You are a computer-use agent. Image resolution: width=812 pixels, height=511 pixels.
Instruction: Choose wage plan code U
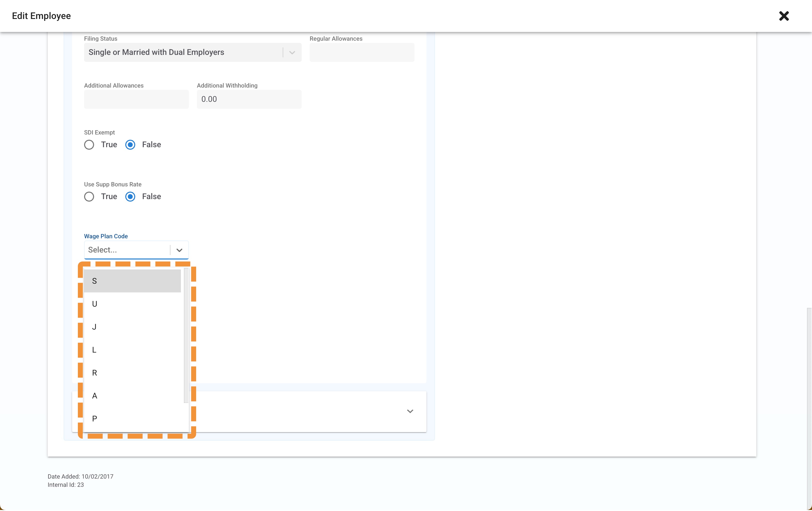click(132, 304)
